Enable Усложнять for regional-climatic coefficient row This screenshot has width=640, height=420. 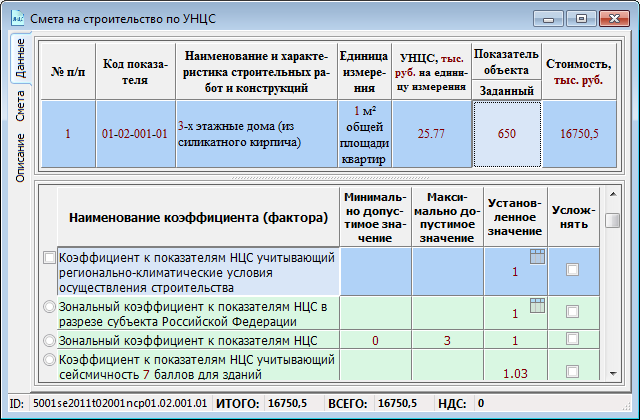click(572, 269)
